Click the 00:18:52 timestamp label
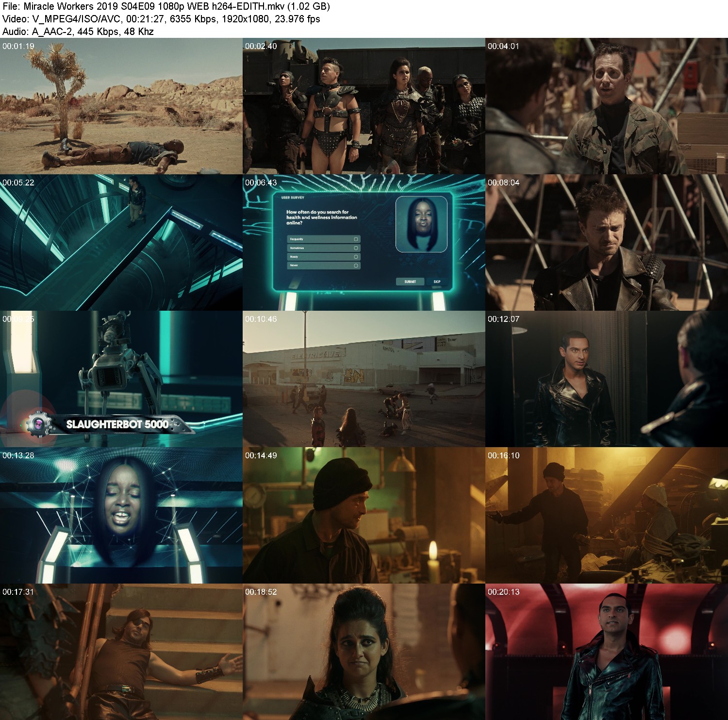The width and height of the screenshot is (728, 720). point(261,592)
